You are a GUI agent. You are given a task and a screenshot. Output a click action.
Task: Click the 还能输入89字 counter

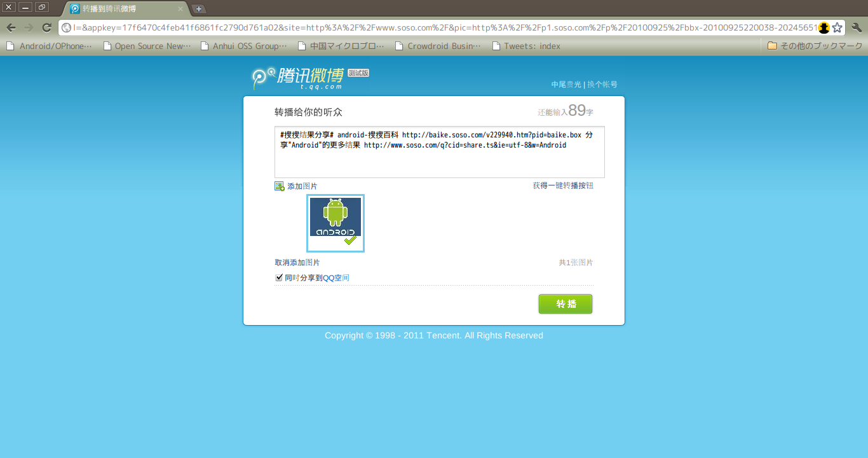566,111
